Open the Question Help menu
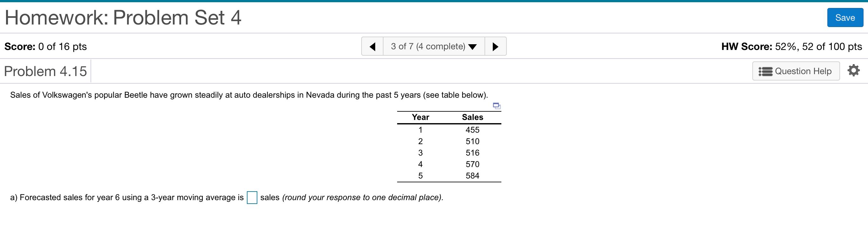868x245 pixels. (x=796, y=71)
